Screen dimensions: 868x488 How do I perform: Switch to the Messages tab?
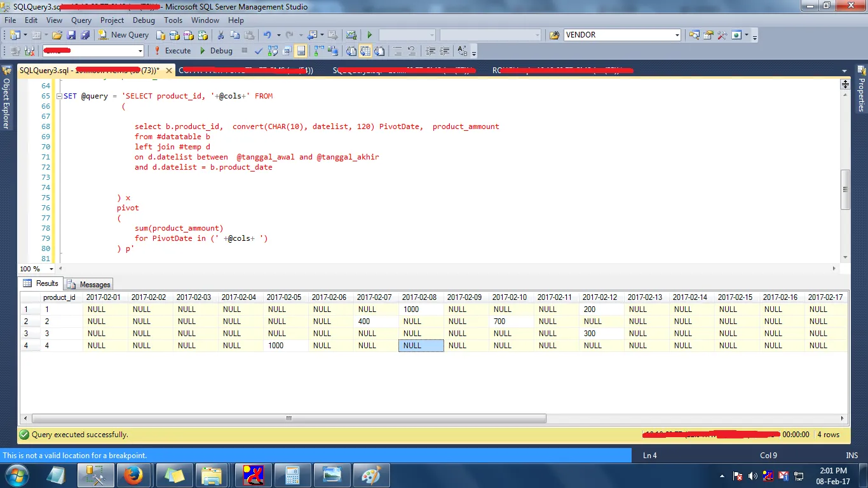(x=89, y=284)
